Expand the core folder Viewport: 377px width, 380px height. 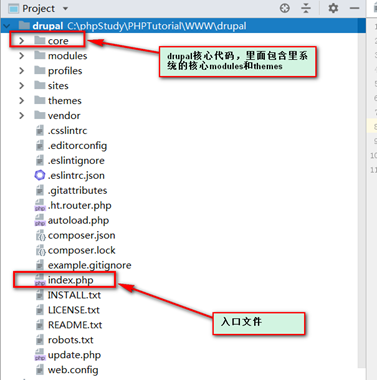[x=22, y=41]
